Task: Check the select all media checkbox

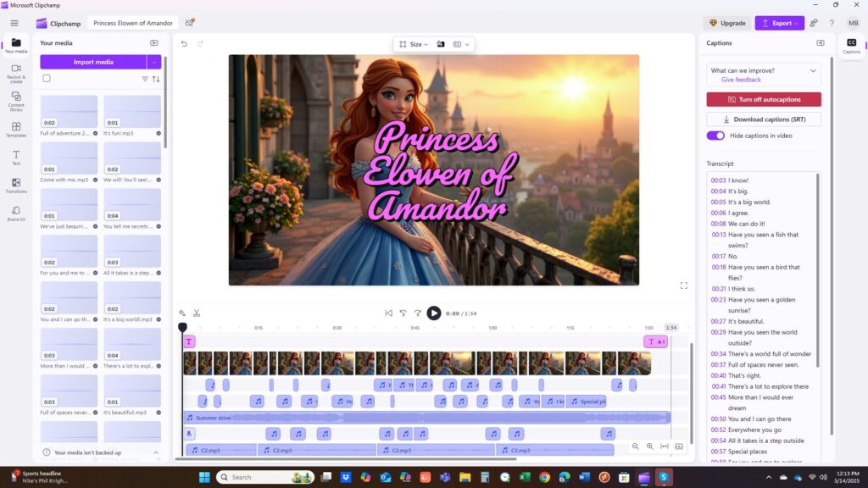Action: tap(47, 79)
